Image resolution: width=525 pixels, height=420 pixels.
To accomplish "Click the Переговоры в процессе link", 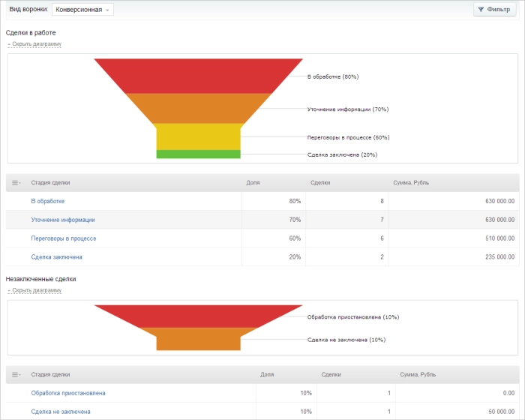I will pos(63,238).
